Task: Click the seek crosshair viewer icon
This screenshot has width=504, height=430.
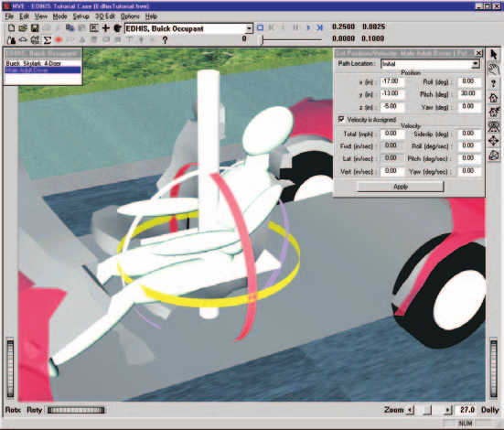Action: click(x=493, y=141)
